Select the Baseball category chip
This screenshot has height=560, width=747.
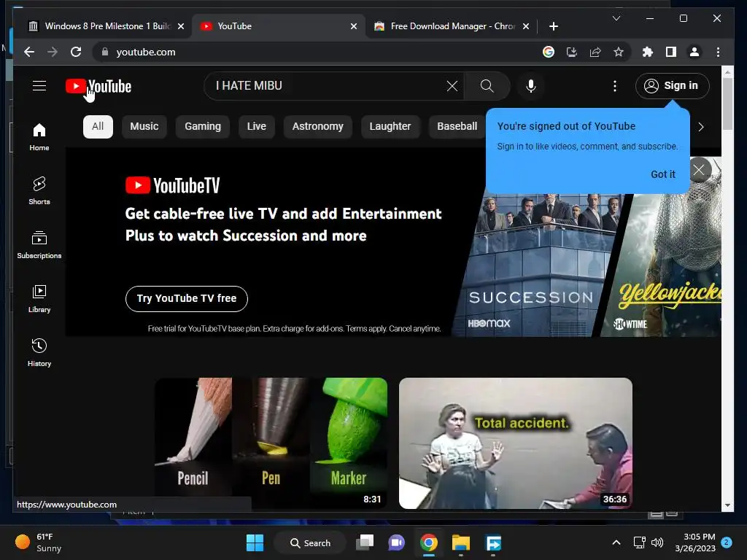[x=457, y=126]
